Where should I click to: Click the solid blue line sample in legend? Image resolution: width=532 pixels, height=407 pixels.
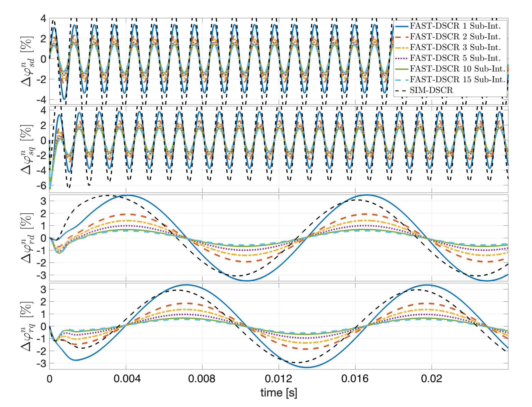pos(402,26)
